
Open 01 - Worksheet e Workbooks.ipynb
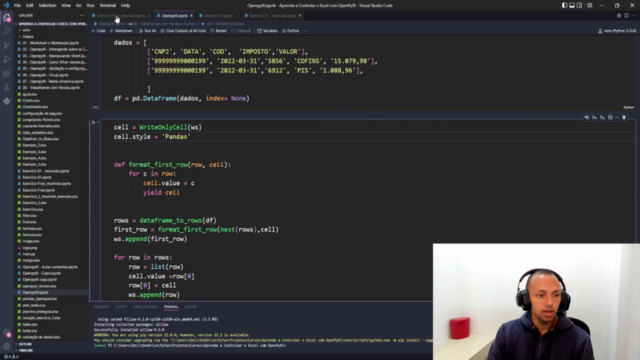[51, 43]
